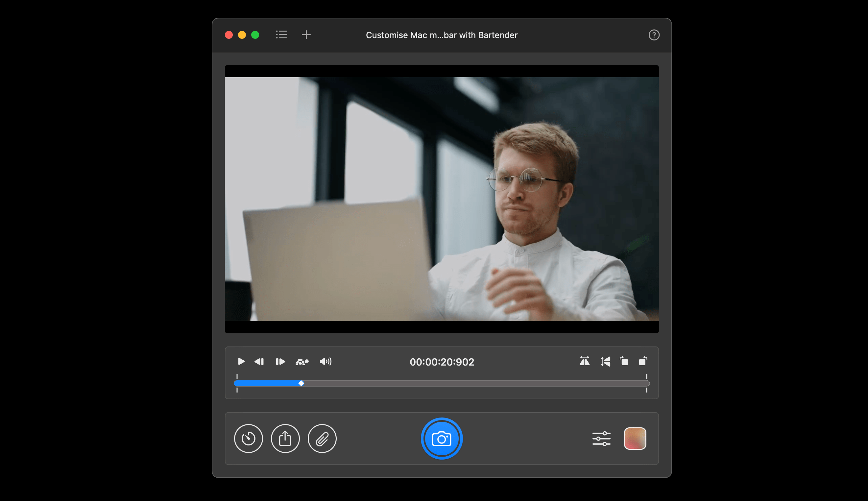
Task: Mute the video sound
Action: [x=325, y=361]
